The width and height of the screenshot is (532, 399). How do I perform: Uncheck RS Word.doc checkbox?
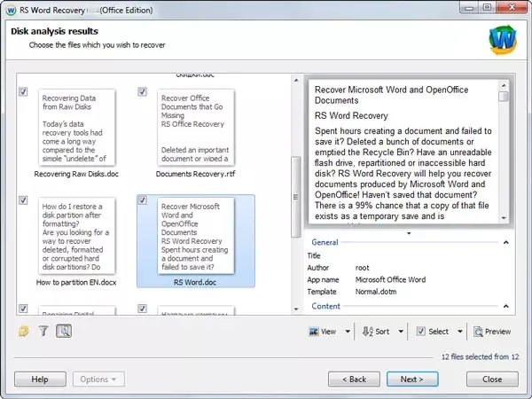(142, 200)
